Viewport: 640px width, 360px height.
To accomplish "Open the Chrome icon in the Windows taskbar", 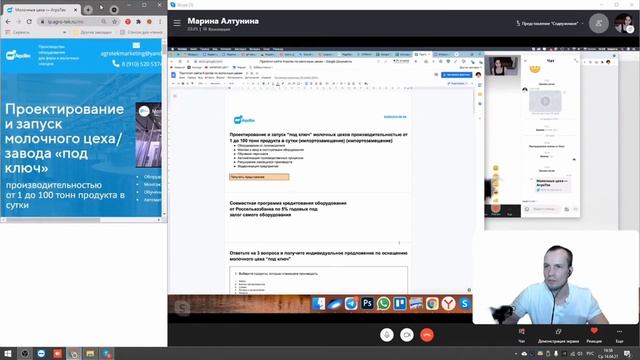I will [74, 353].
